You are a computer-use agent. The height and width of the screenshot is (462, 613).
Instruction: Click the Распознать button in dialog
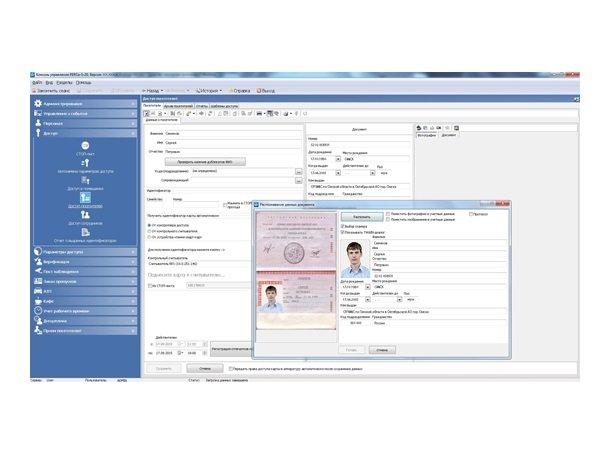(362, 215)
